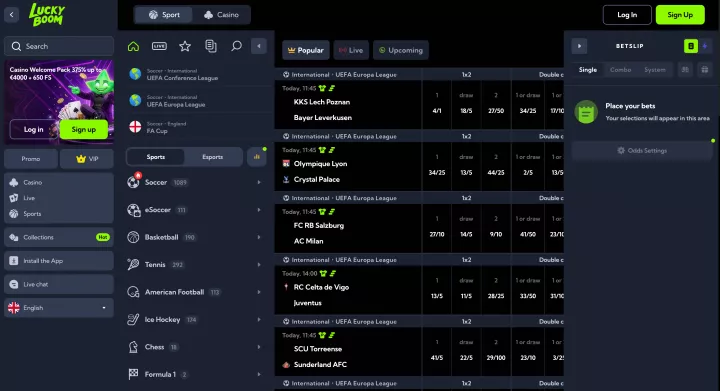Open Odds Settings
720x391 pixels.
tap(642, 151)
